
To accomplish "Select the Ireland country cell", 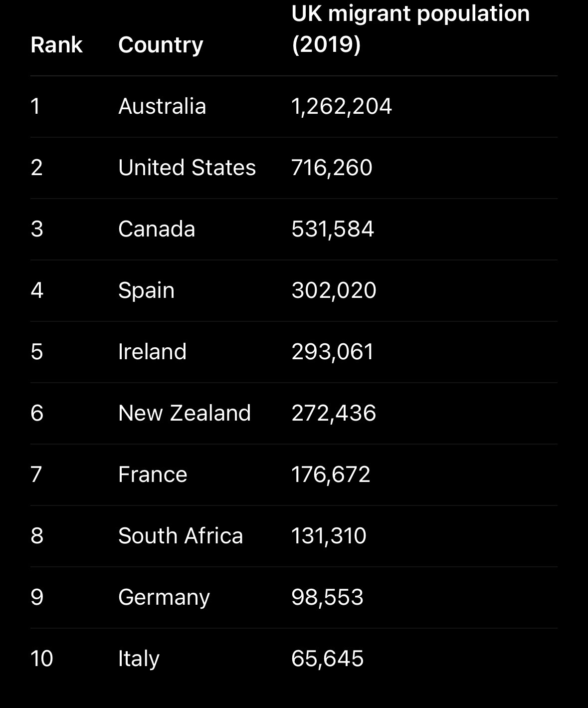I will (x=152, y=352).
